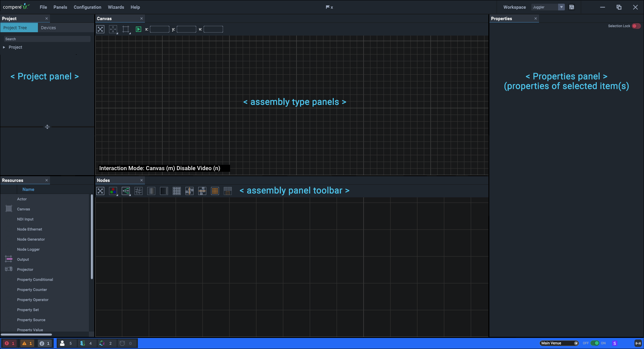
Task: Select the Projector resource row
Action: 45,270
